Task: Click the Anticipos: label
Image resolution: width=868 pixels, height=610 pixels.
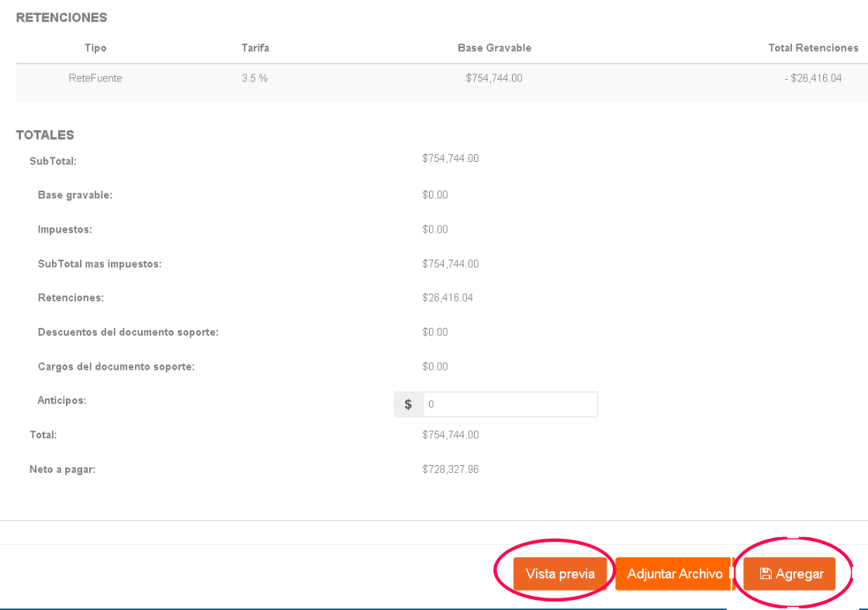Action: (x=62, y=401)
